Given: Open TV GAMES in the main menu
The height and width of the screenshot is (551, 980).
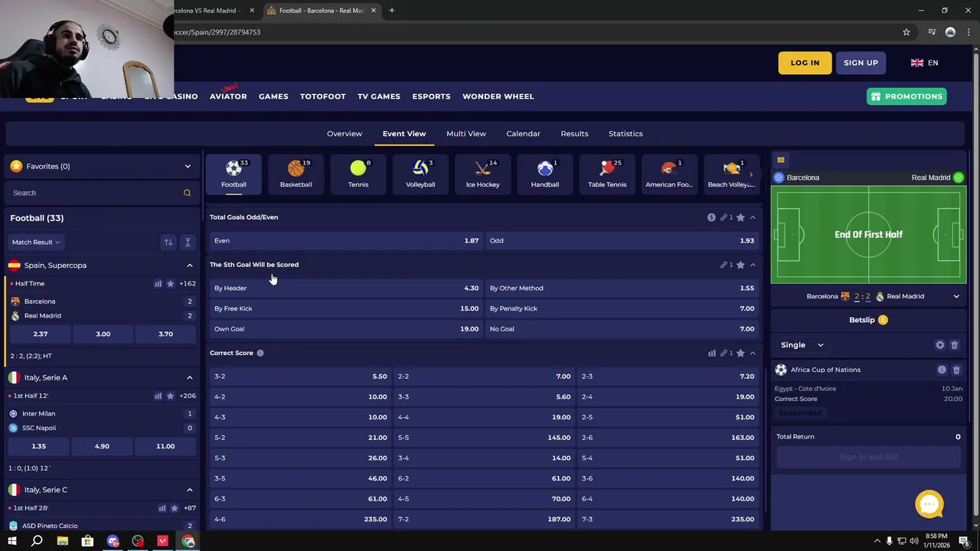Looking at the screenshot, I should tap(379, 96).
